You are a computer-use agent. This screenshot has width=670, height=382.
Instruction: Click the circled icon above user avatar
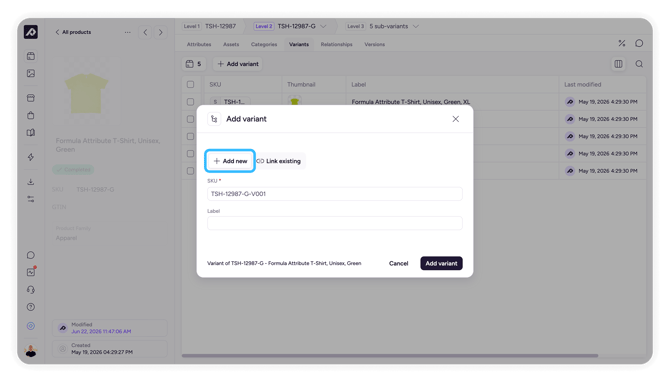pos(31,326)
